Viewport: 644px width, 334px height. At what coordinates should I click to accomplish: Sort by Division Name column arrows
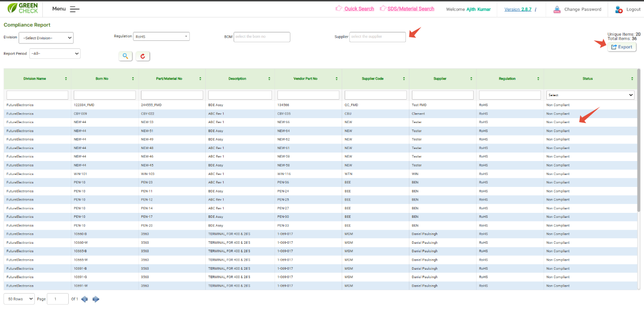click(x=66, y=79)
